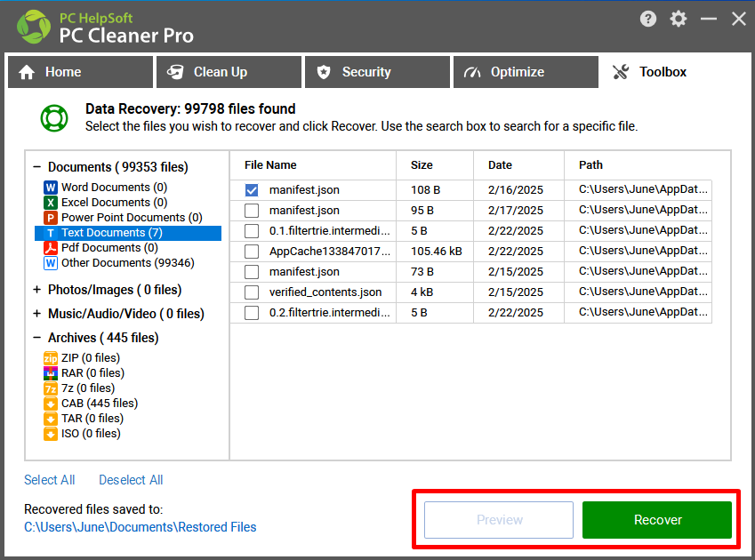Click the 105.46 kB size cell

(437, 252)
